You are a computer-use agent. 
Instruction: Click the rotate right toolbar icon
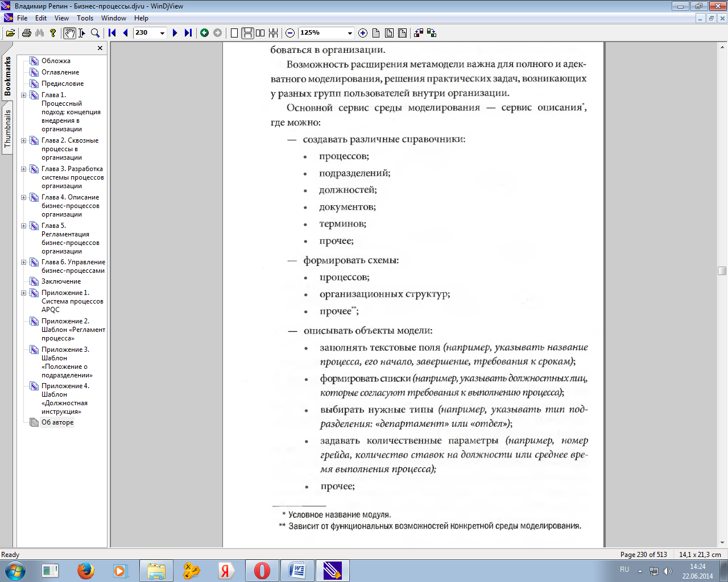point(432,33)
